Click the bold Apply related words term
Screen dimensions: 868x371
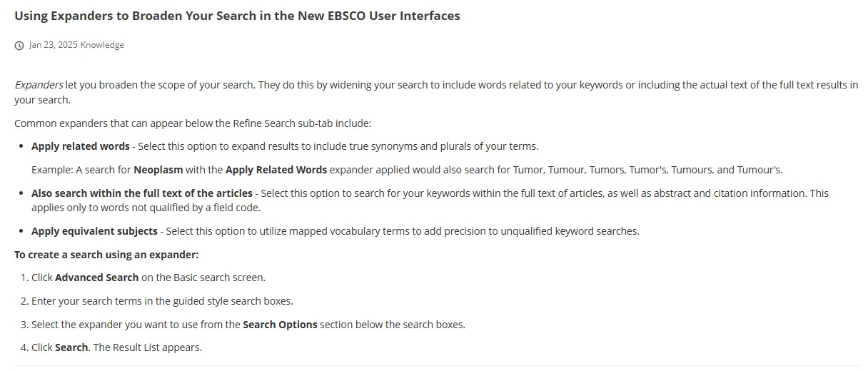[x=80, y=146]
